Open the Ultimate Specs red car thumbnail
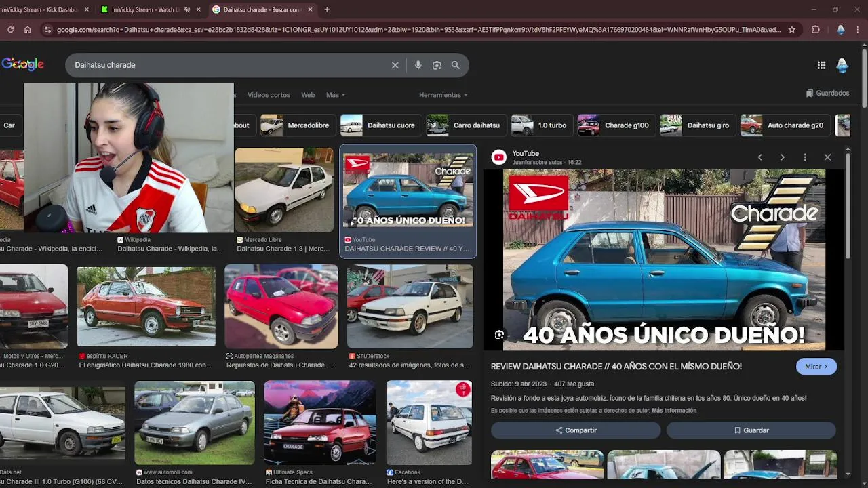The height and width of the screenshot is (488, 868). pyautogui.click(x=320, y=423)
